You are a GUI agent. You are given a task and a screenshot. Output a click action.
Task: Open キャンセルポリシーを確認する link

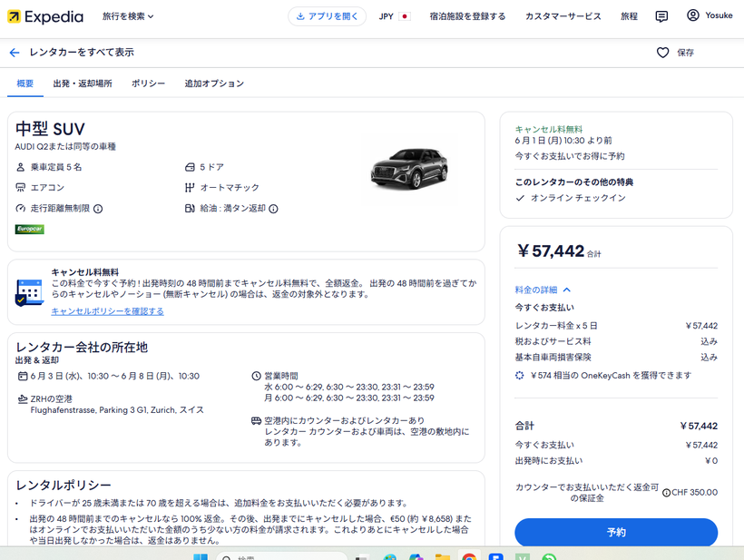[108, 311]
